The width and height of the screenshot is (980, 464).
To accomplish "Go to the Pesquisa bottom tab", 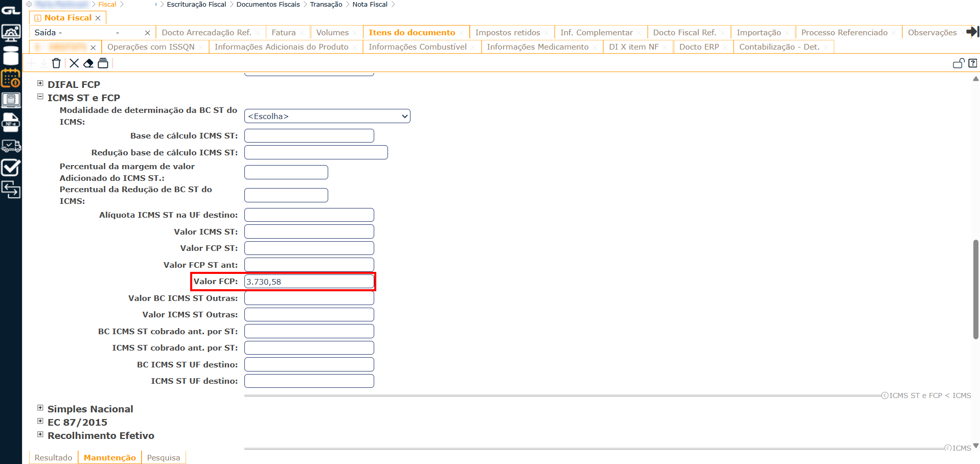I will (163, 458).
